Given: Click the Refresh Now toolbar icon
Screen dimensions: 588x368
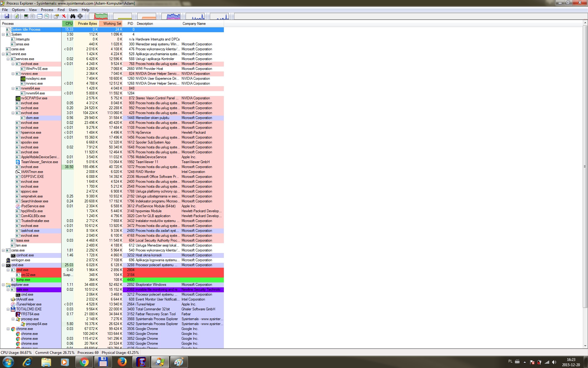Looking at the screenshot, I should [17, 16].
